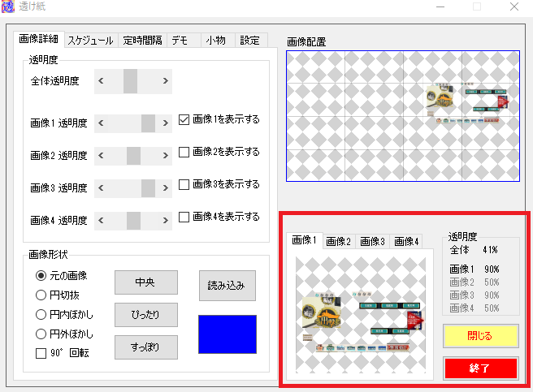The width and height of the screenshot is (533, 392).
Task: Click the 画像4 透明度 slider thumb
Action: pyautogui.click(x=133, y=221)
